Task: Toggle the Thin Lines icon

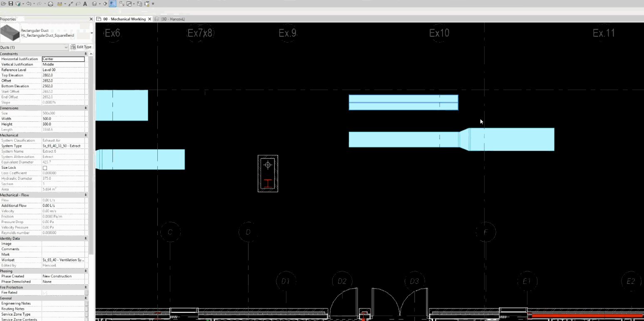Action: 113,4
